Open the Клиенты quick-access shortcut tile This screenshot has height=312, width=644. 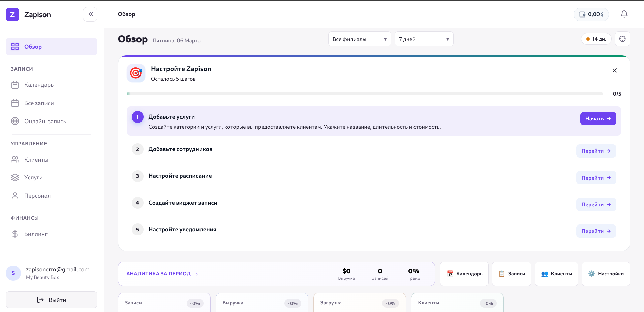[556, 274]
